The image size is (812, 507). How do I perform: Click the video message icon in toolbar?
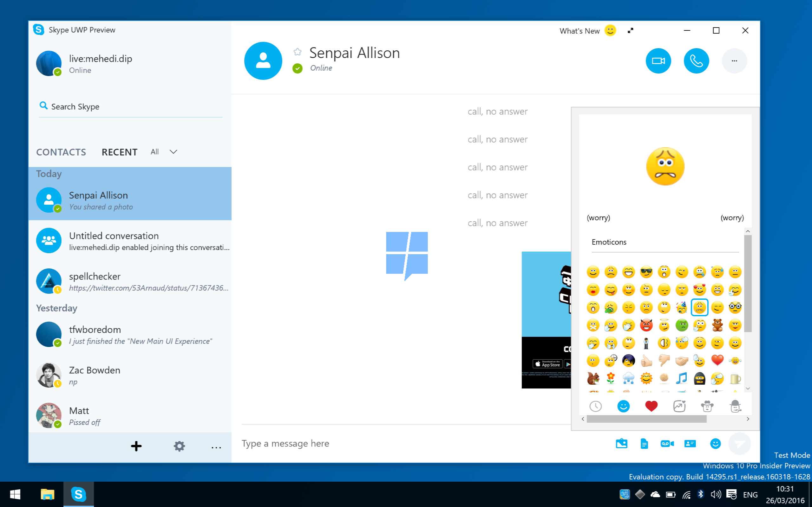[668, 444]
